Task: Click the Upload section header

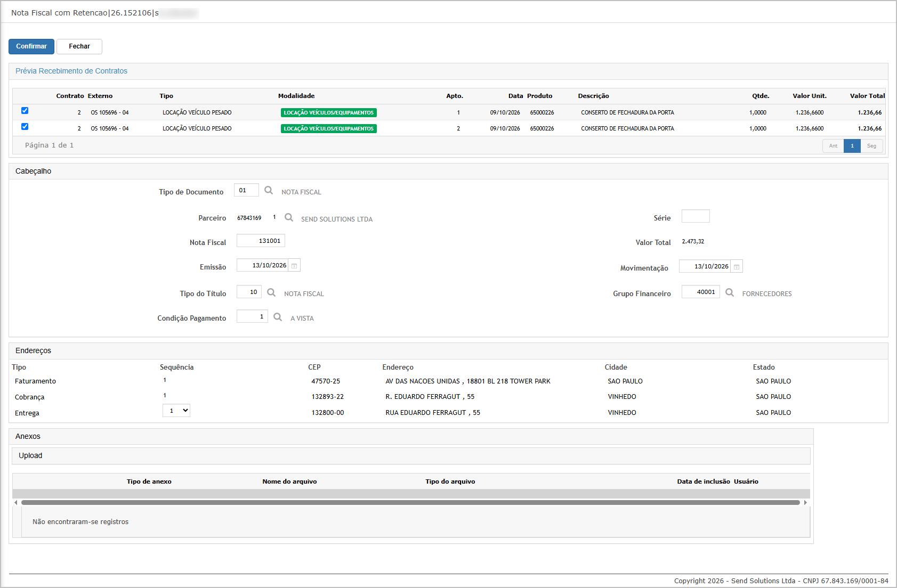Action: (x=411, y=456)
